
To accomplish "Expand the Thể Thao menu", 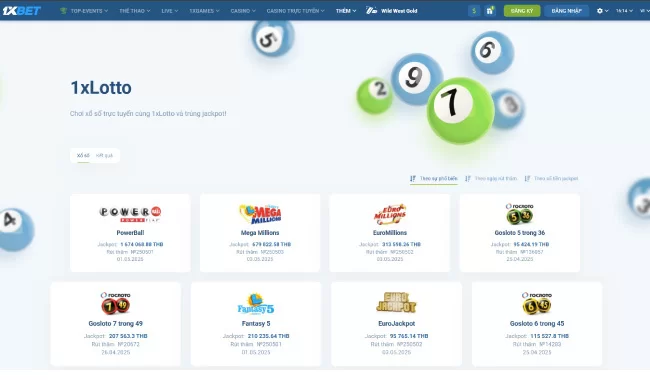I will 135,11.
